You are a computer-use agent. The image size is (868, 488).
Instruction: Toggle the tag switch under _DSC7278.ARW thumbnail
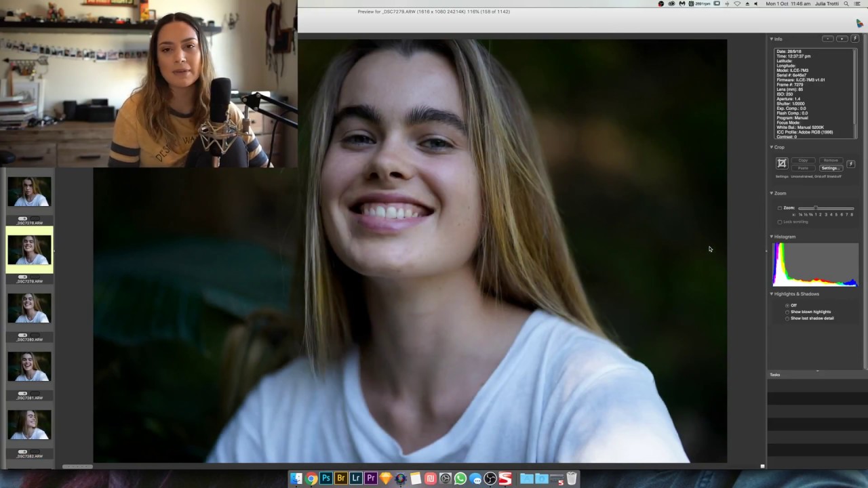(x=23, y=218)
